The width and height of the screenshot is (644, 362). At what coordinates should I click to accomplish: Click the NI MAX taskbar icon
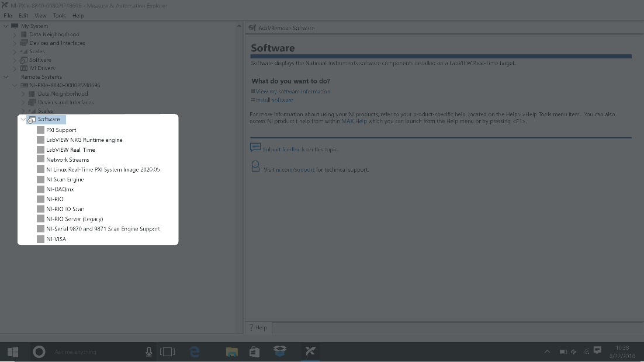310,351
